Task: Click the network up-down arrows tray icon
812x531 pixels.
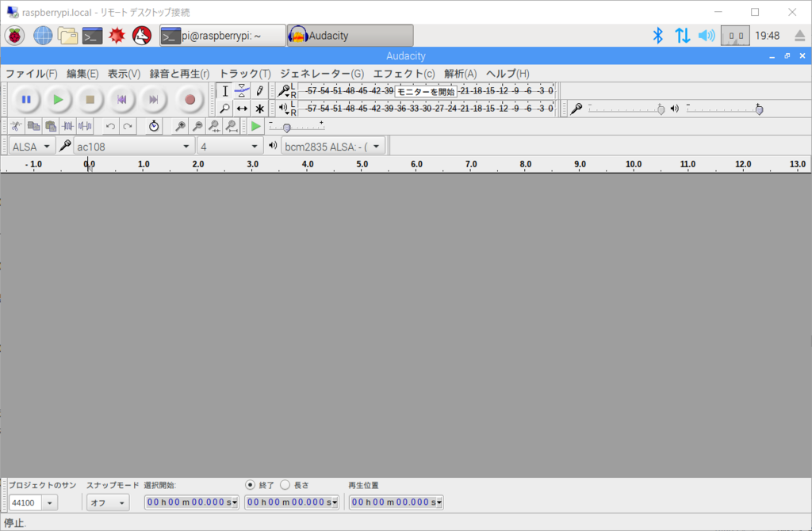Action: coord(682,36)
